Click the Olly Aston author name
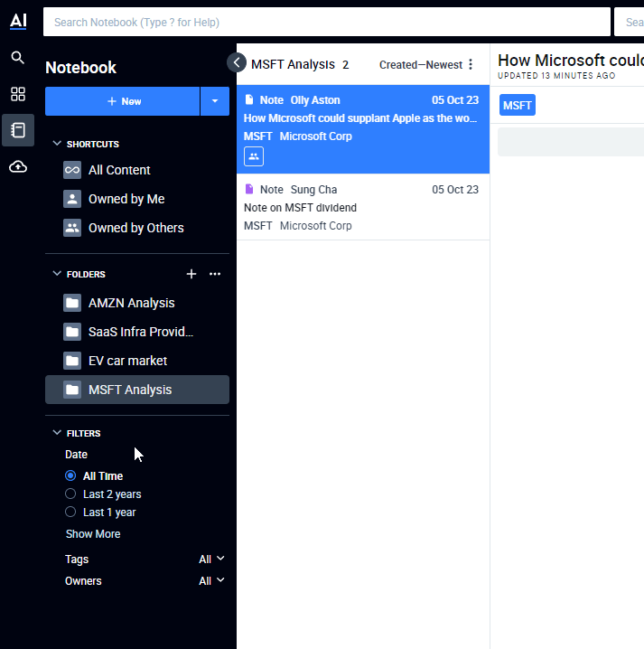The image size is (644, 649). (315, 100)
